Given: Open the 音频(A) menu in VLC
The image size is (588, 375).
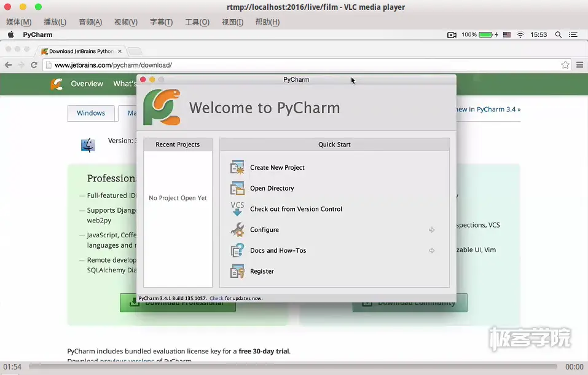Looking at the screenshot, I should tap(90, 22).
